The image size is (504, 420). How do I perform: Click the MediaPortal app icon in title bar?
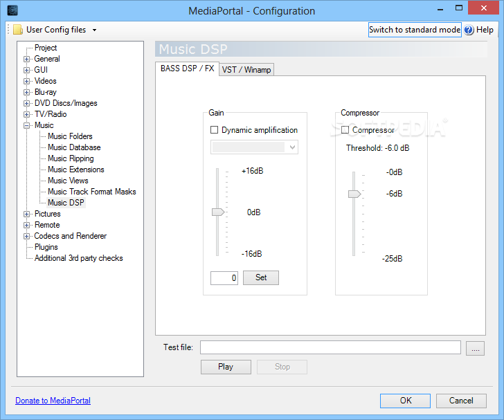12,10
